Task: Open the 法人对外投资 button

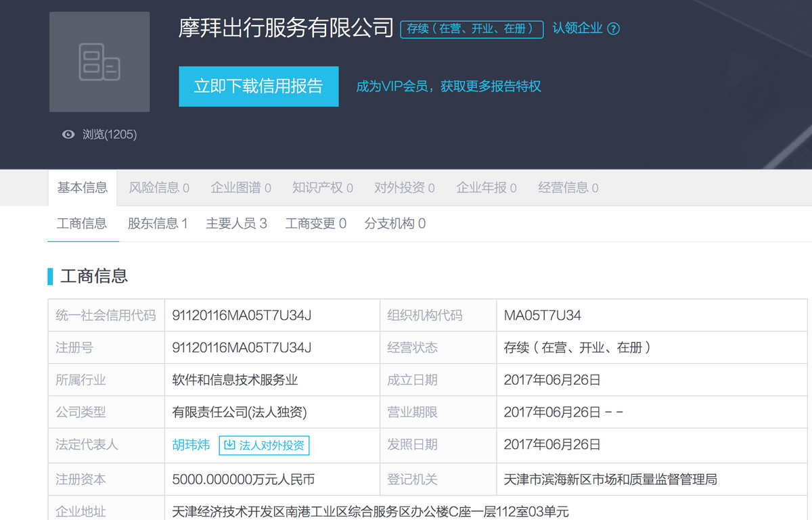Action: pos(264,445)
